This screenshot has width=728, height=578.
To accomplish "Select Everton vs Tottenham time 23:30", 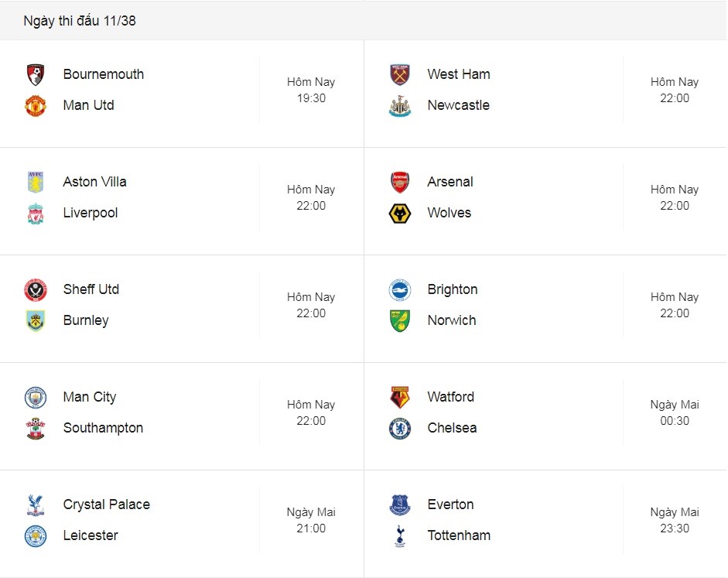I will pyautogui.click(x=675, y=528).
